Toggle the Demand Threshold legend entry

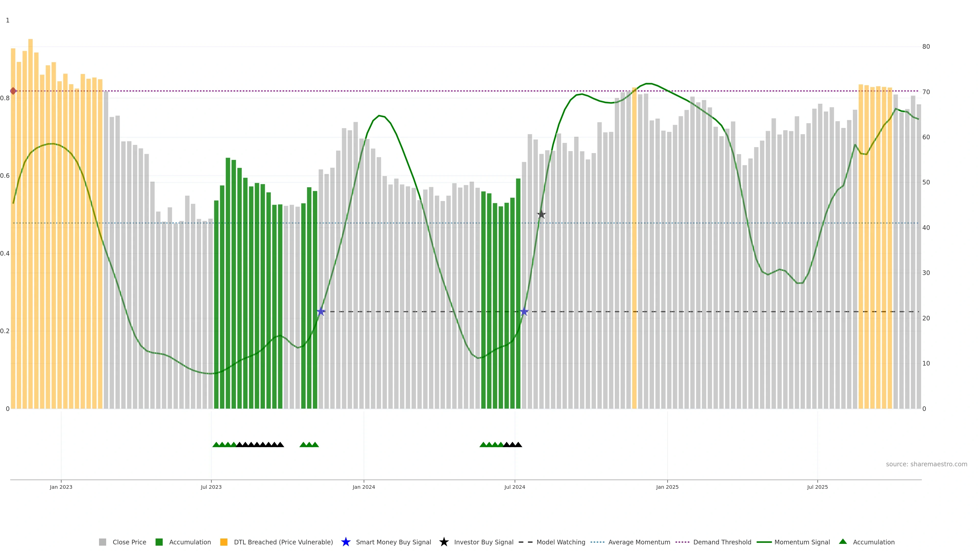point(722,542)
